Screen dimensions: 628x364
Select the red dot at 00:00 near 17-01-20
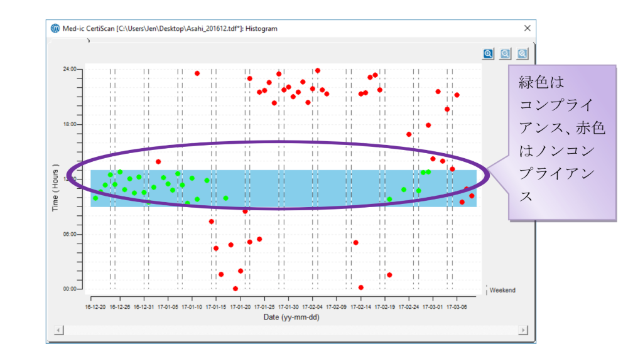(x=235, y=289)
